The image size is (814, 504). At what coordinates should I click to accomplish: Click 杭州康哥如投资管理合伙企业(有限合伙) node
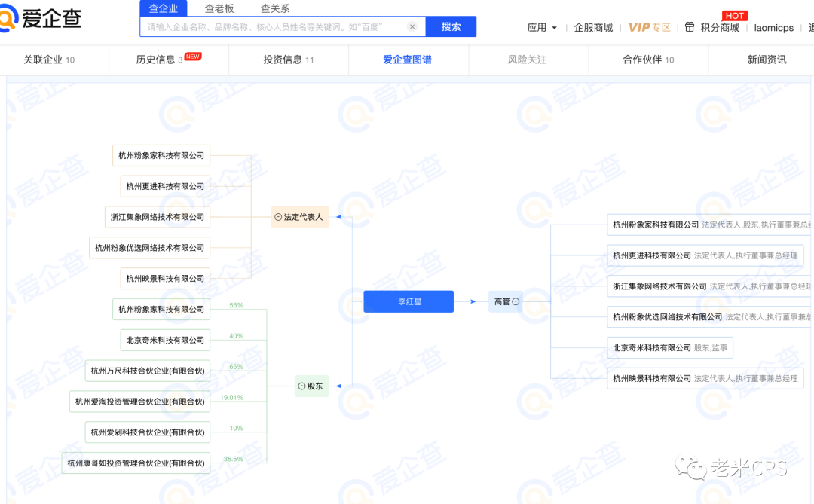point(136,463)
